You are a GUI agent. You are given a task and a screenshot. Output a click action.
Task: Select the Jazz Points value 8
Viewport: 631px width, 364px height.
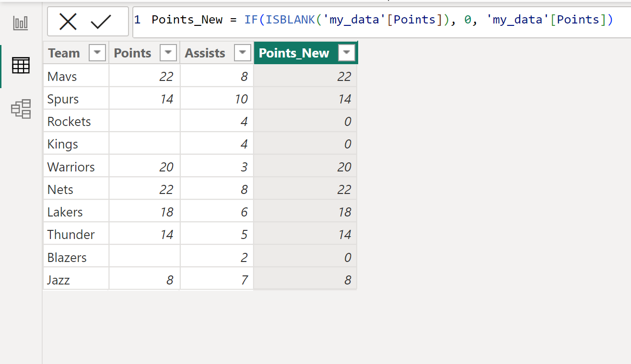pos(172,279)
